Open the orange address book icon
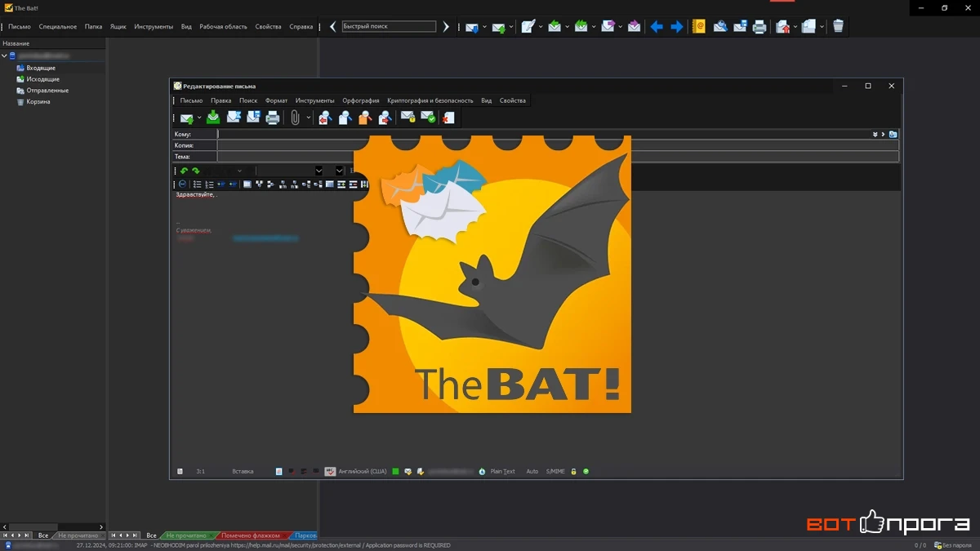Screen dimensions: 980x551 pos(699,27)
